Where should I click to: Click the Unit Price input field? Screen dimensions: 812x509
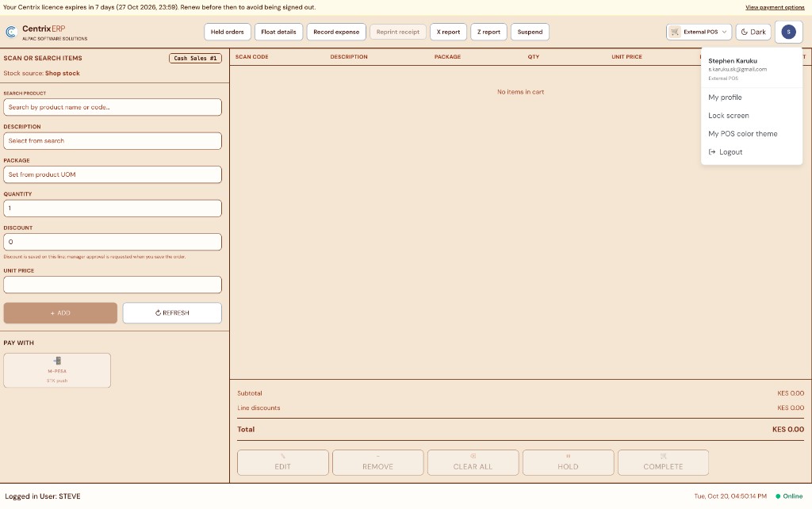113,285
